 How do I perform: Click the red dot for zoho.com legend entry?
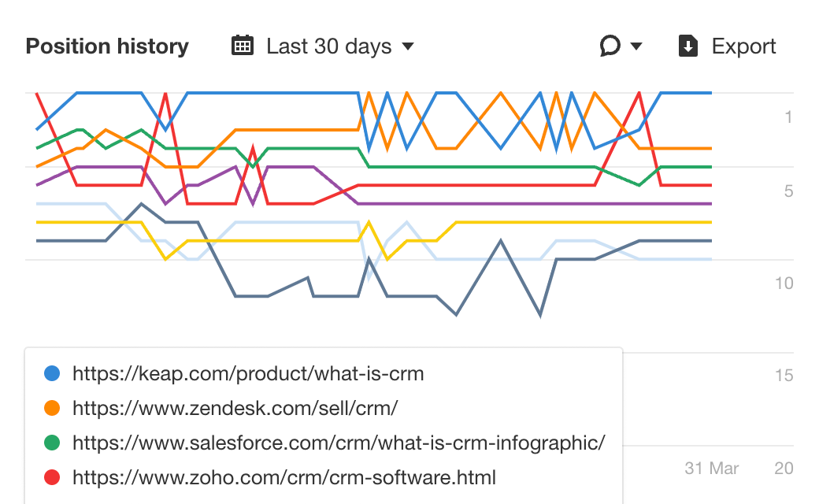click(52, 477)
